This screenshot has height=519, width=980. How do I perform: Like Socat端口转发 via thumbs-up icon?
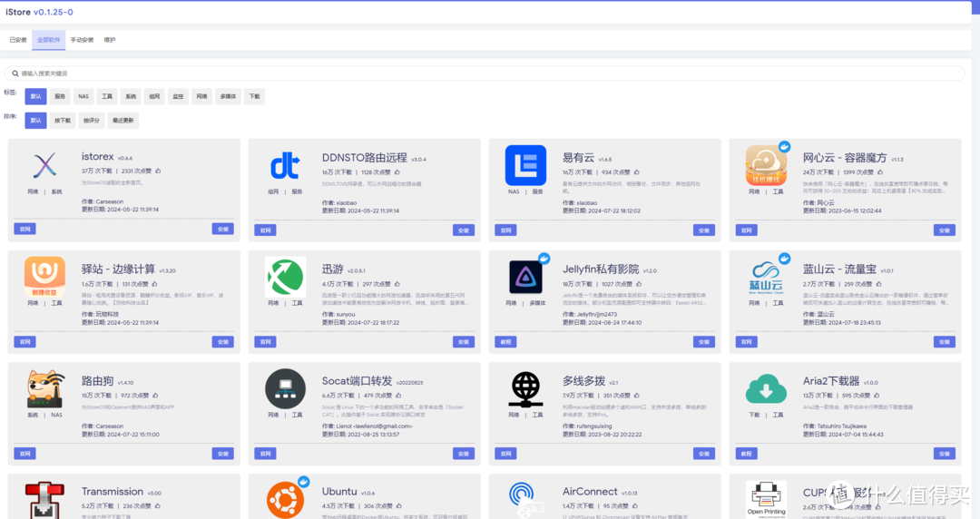coord(398,396)
